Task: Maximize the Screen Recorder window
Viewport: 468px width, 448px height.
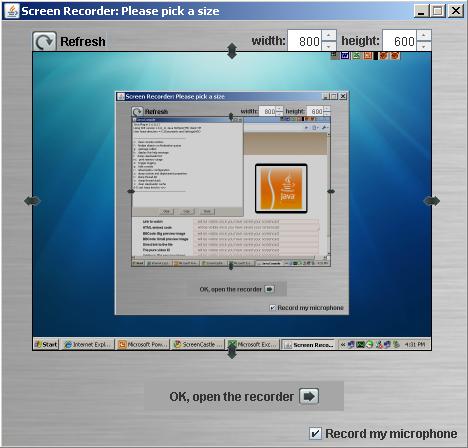Action: coord(438,11)
